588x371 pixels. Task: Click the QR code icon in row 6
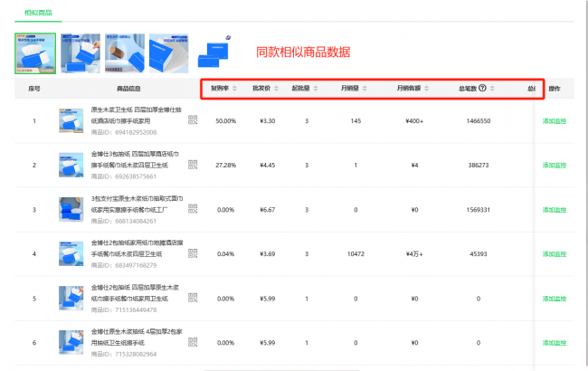click(x=193, y=342)
